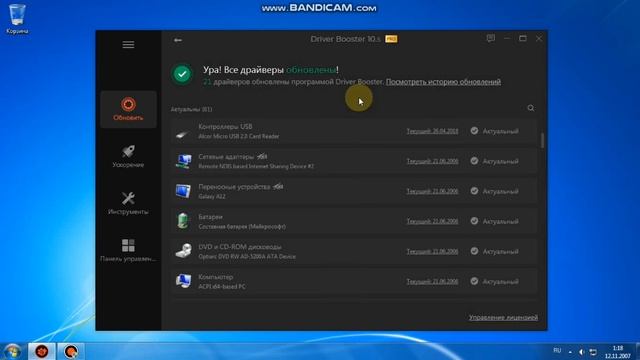The height and width of the screenshot is (360, 640).
Task: Click Актуальный status check for Батареи
Action: coord(474,221)
